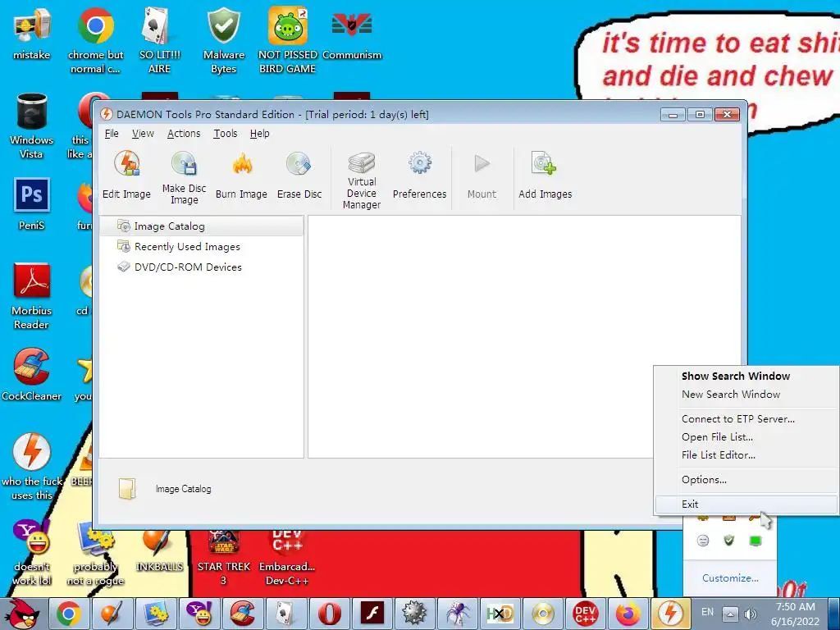Select the Burn Image flame icon
The image size is (840, 630).
click(x=242, y=163)
